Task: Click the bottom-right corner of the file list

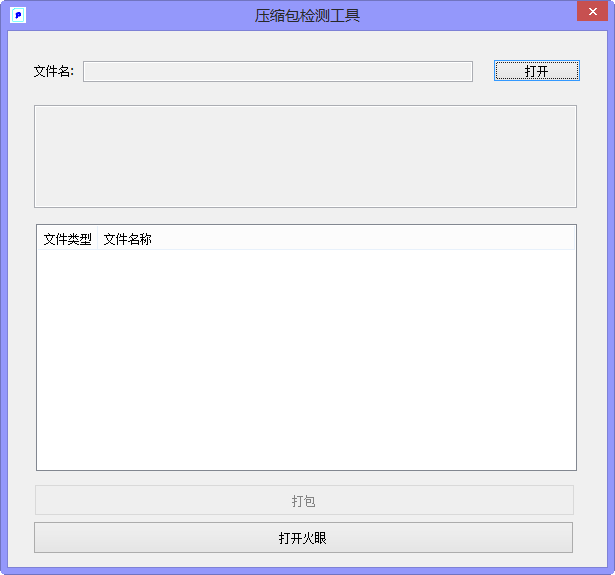Action: point(570,464)
